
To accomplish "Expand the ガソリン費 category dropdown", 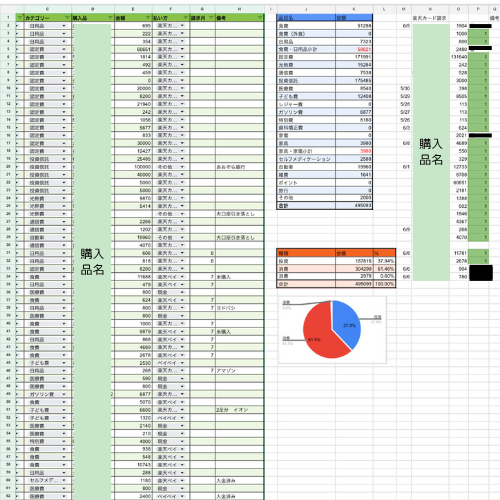I will [64, 394].
